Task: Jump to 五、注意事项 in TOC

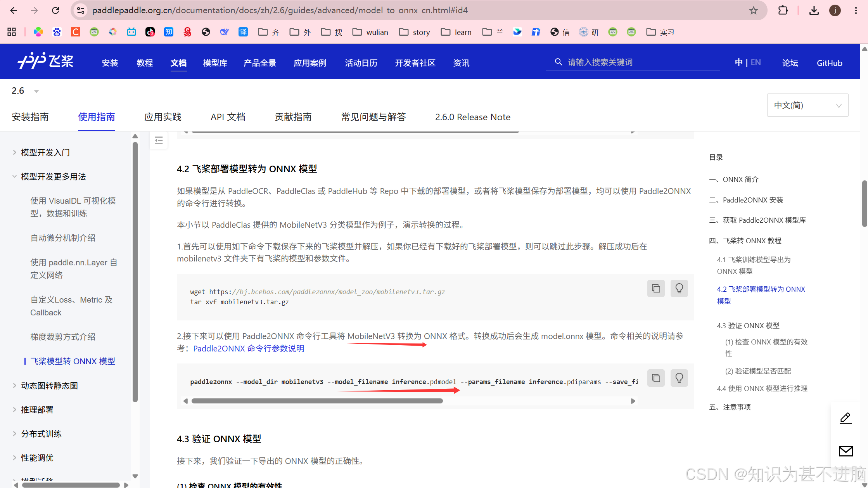Action: [x=730, y=407]
